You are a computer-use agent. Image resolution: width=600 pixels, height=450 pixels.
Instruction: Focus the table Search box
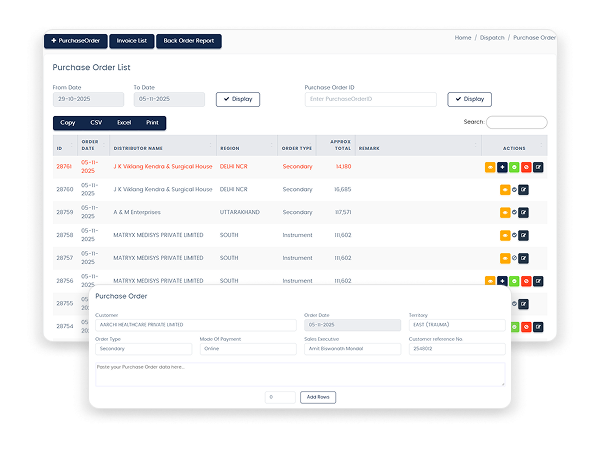517,122
